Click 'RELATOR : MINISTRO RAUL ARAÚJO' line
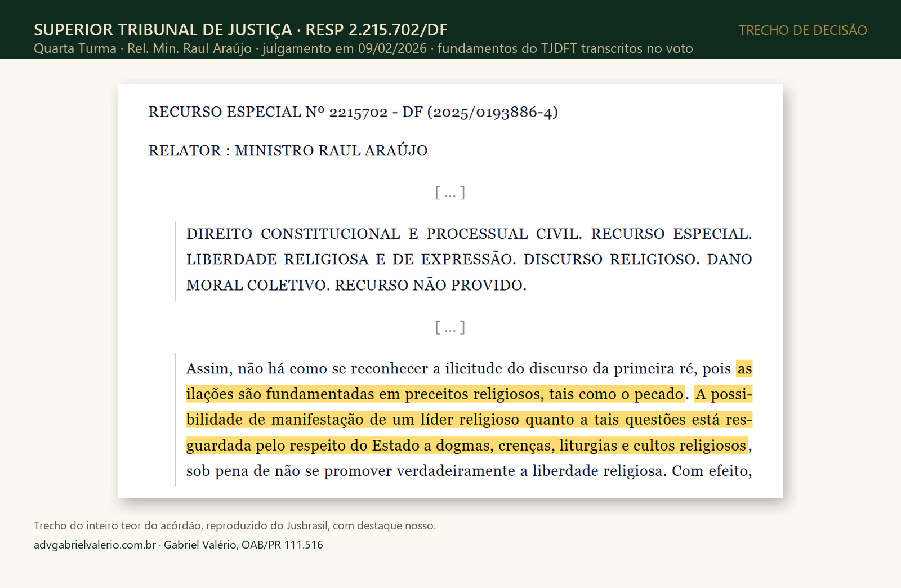Viewport: 901px width, 588px height. click(x=288, y=150)
